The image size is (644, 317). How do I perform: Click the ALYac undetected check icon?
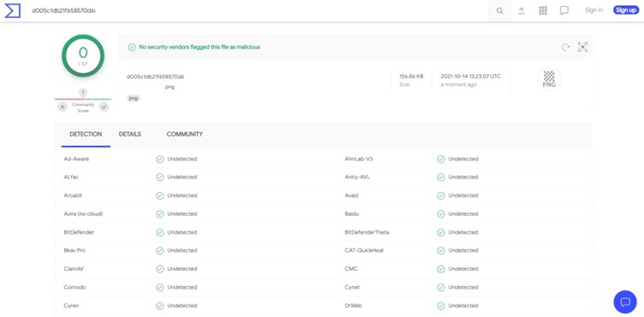160,177
